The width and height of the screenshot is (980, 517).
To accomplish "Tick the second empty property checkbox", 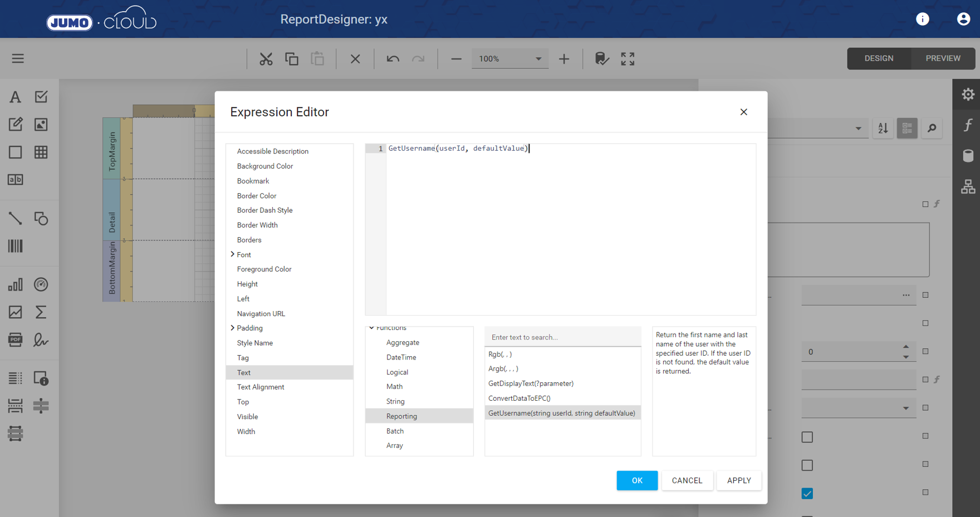I will (x=807, y=465).
